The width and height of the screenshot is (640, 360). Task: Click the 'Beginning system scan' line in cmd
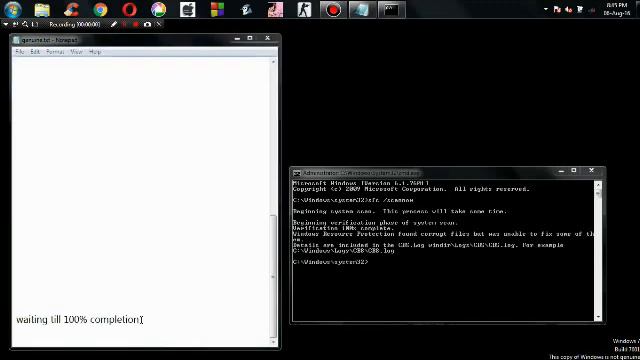(x=400, y=211)
